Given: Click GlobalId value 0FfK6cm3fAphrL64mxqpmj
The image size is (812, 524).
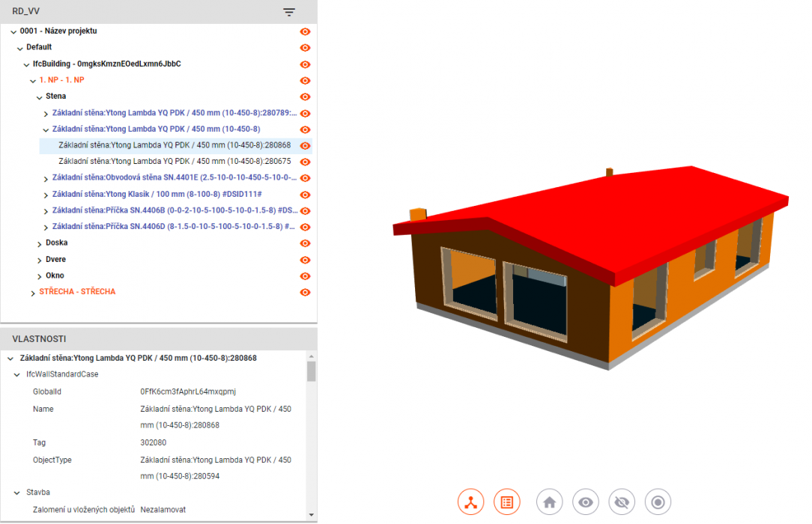Looking at the screenshot, I should click(188, 392).
